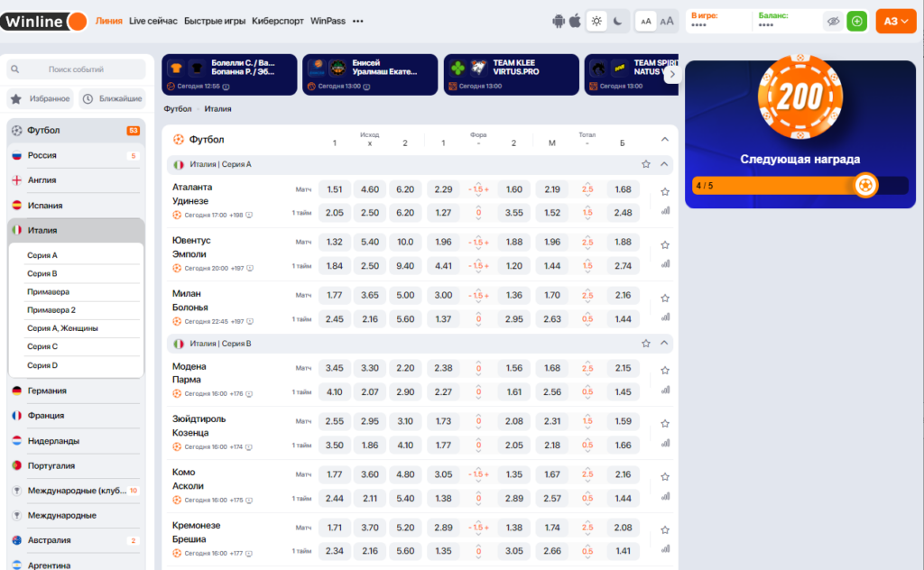The width and height of the screenshot is (924, 570).
Task: Open statistics for Милан–Болонья match
Action: coord(665,317)
